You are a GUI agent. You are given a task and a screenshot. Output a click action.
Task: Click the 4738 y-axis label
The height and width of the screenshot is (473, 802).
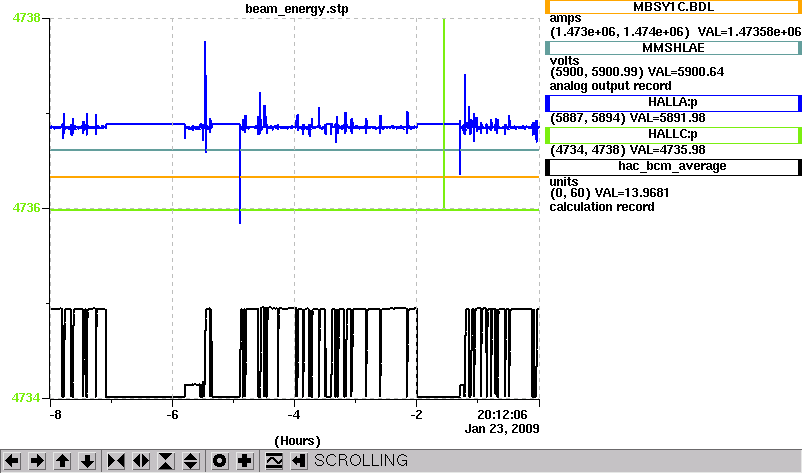tap(26, 18)
